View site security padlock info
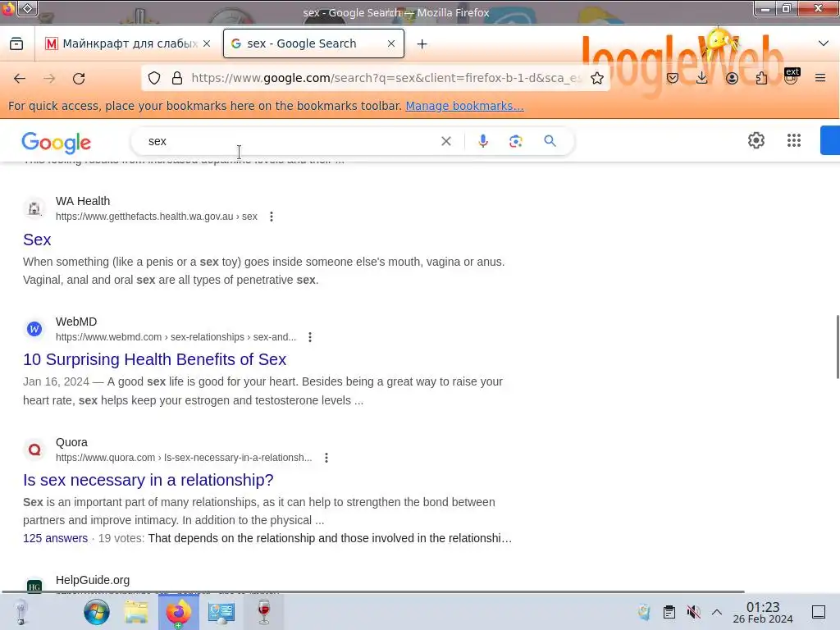Screen dimensions: 840x630 [177, 78]
